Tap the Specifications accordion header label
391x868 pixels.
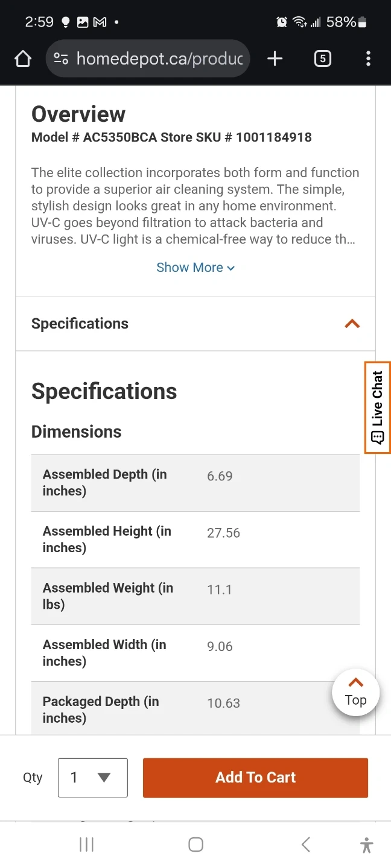[80, 324]
